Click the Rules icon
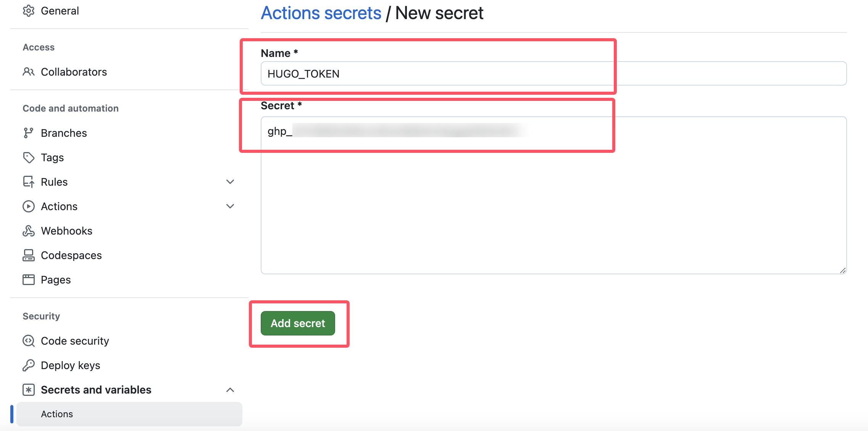Screen dimensions: 868x431 point(28,182)
